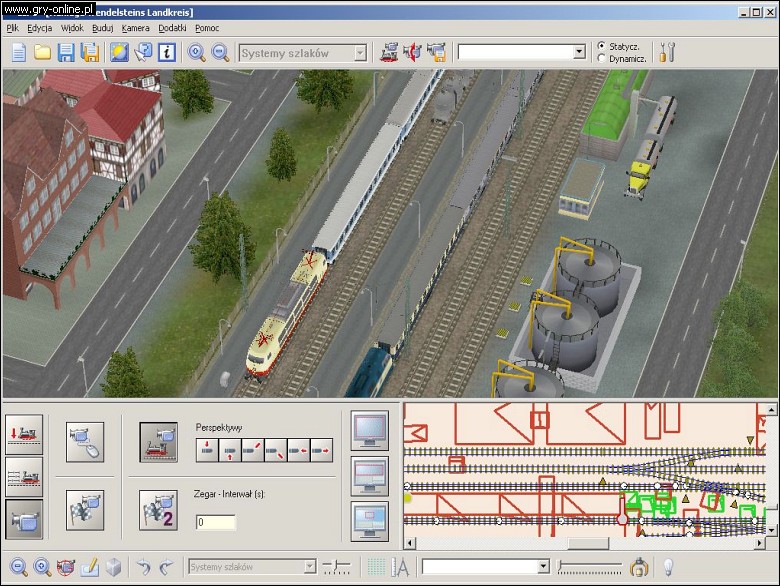Select the Dynamicz. radio button
780x586 pixels.
pos(601,58)
